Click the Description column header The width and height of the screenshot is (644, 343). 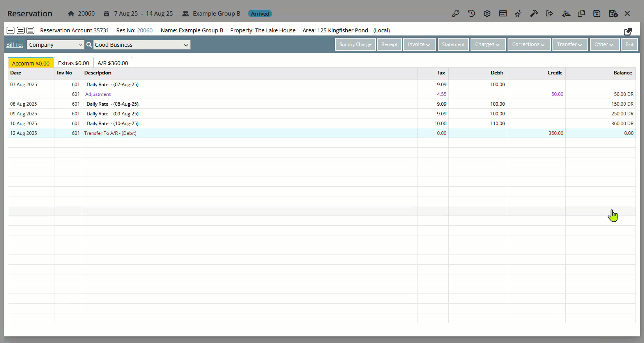click(x=249, y=73)
